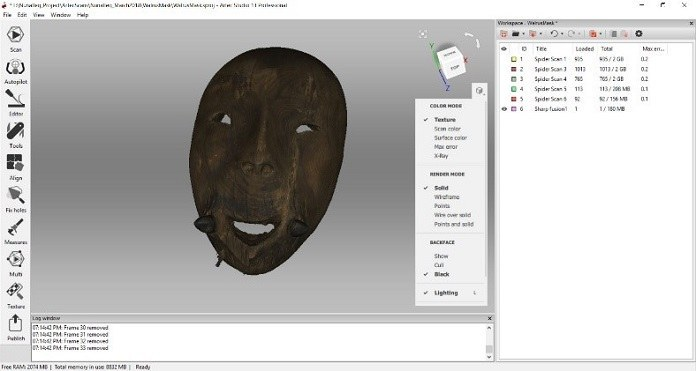Expand the Undo history dropdown arrow
The height and width of the screenshot is (371, 696).
562,34
